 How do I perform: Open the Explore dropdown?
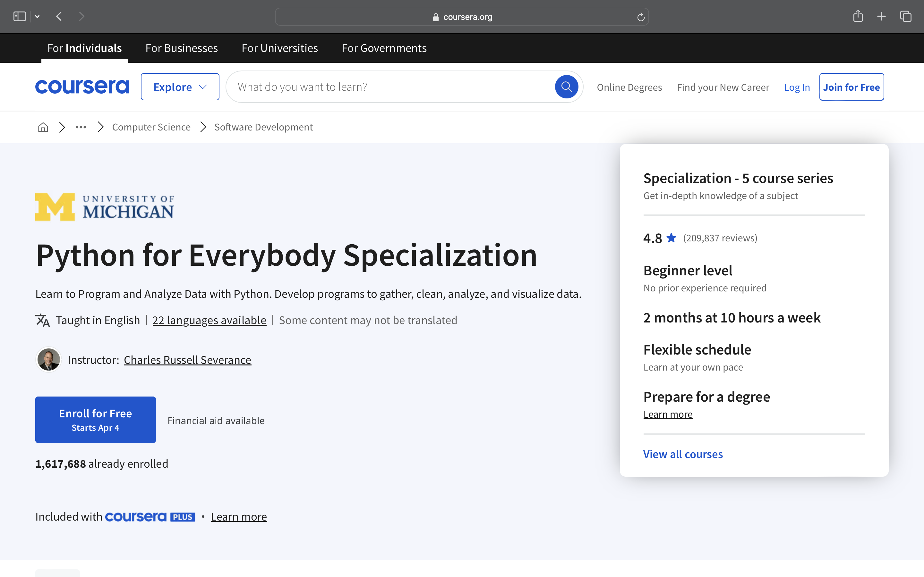click(x=180, y=86)
